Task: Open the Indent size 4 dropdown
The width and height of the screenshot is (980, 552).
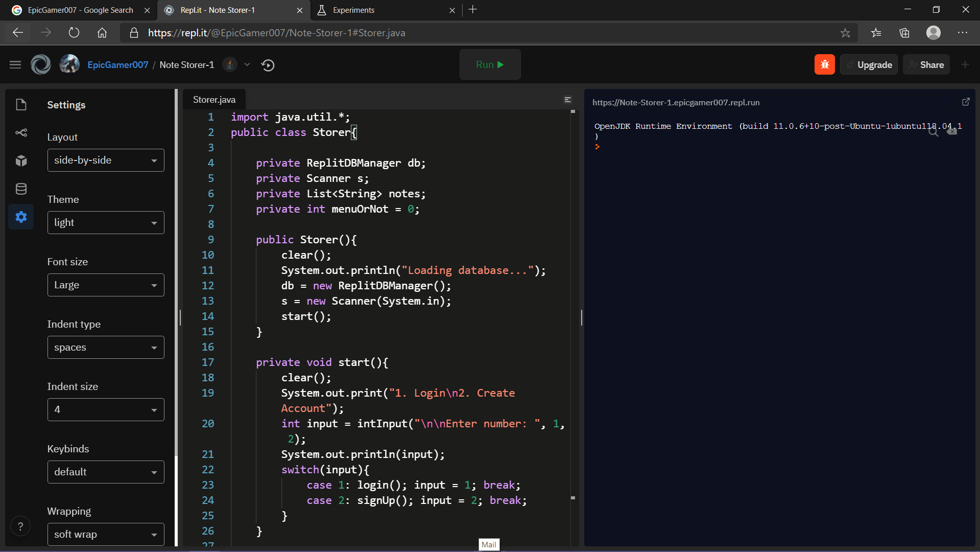Action: [106, 409]
